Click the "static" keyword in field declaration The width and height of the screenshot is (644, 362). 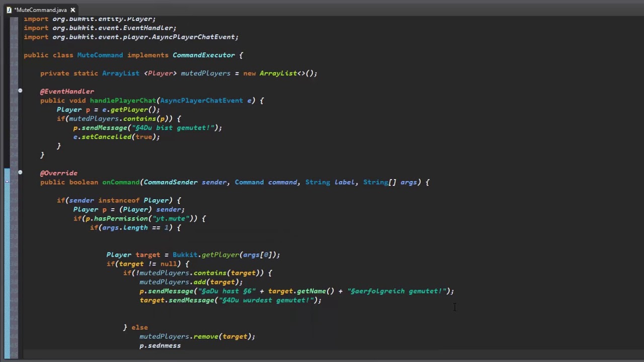tap(86, 73)
